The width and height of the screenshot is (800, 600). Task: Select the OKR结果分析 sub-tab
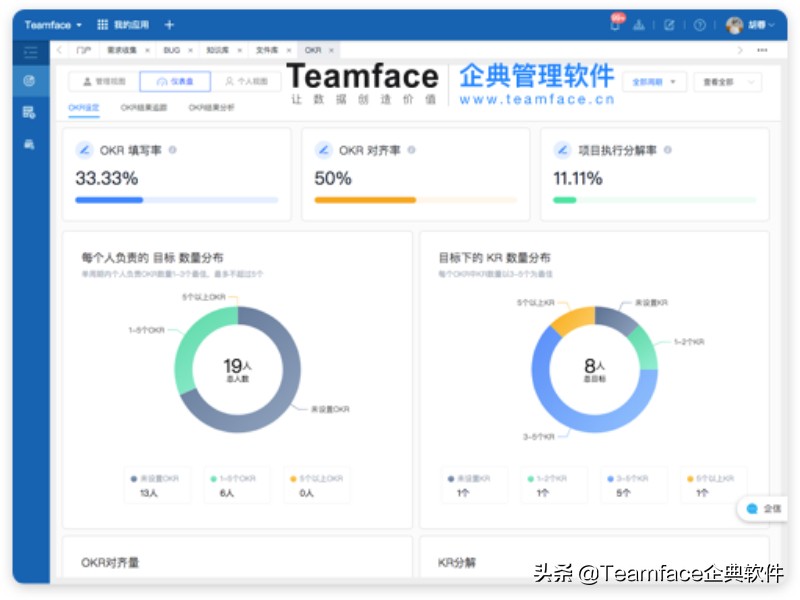point(212,107)
